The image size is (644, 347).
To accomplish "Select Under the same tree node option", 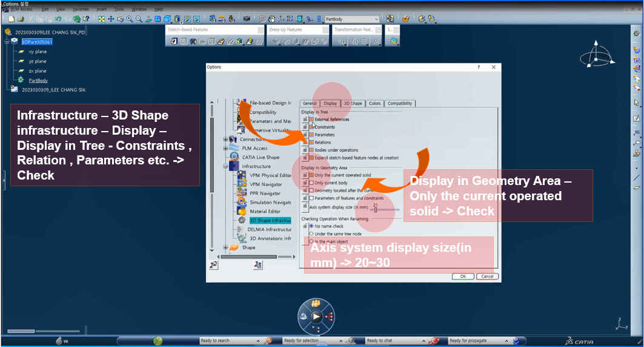I will click(x=311, y=234).
